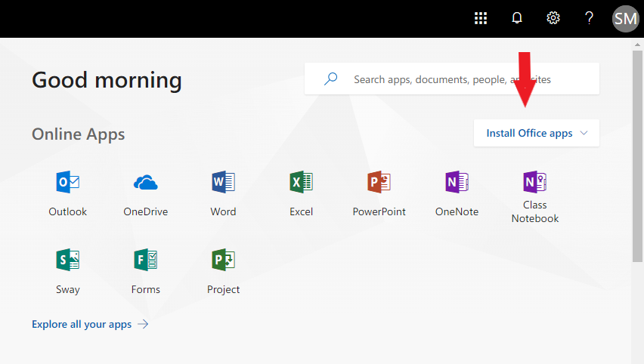The height and width of the screenshot is (364, 644).
Task: Launch the Project app icon
Action: point(223,261)
